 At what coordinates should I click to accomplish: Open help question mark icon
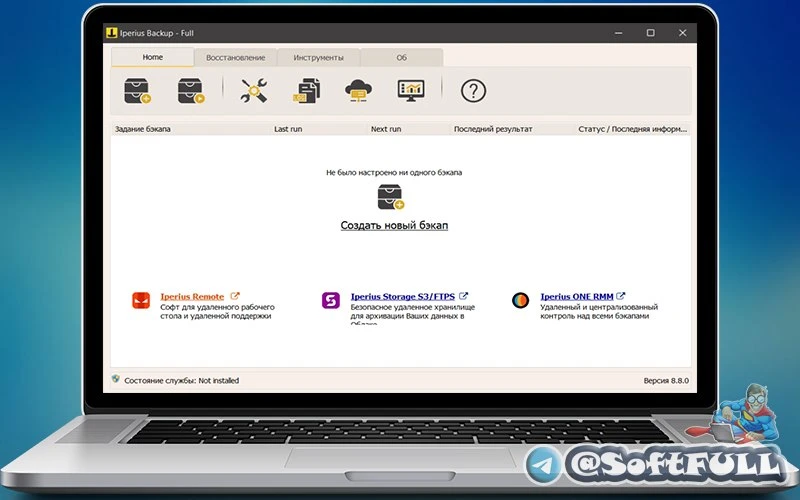click(473, 91)
